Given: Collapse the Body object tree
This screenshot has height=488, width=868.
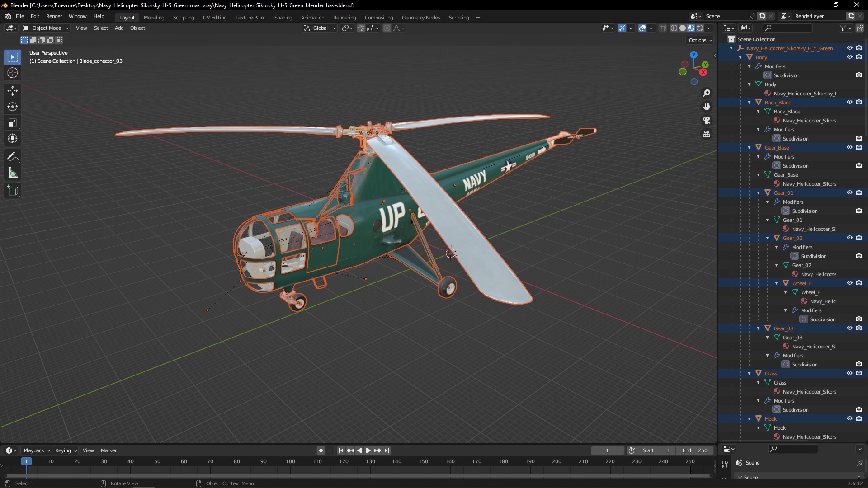Looking at the screenshot, I should click(741, 57).
